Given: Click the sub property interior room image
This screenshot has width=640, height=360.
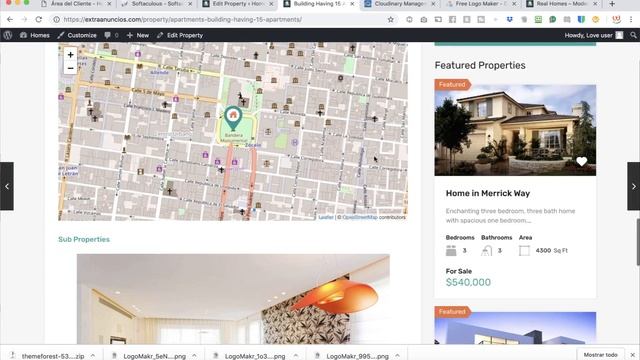Looking at the screenshot, I should [x=233, y=299].
